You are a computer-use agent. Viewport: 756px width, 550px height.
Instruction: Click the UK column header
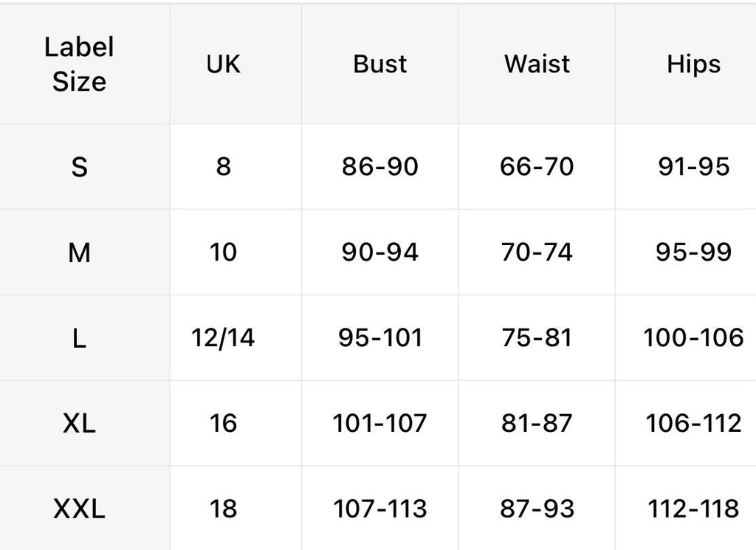click(223, 64)
